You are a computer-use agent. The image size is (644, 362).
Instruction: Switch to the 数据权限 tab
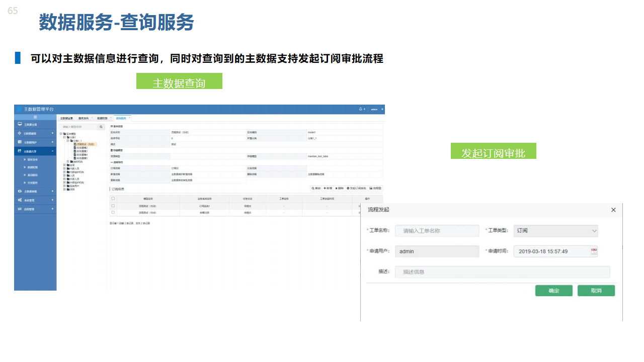click(x=102, y=118)
